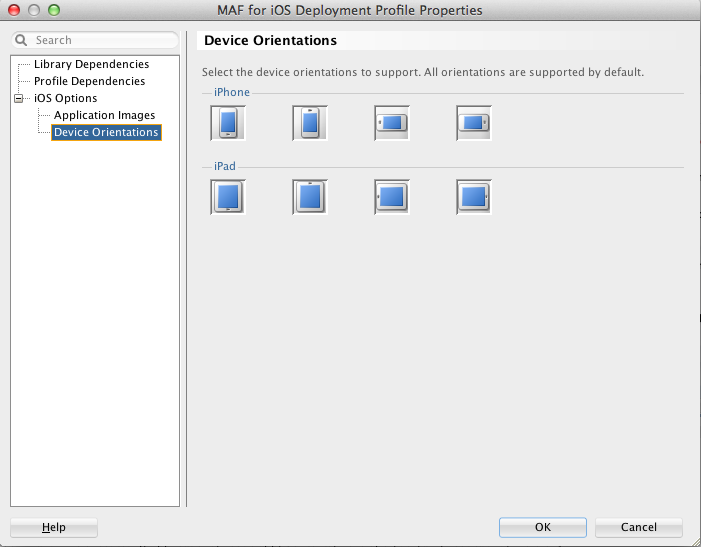Cancel the deployment profile dialog
The height and width of the screenshot is (547, 701).
pyautogui.click(x=638, y=527)
